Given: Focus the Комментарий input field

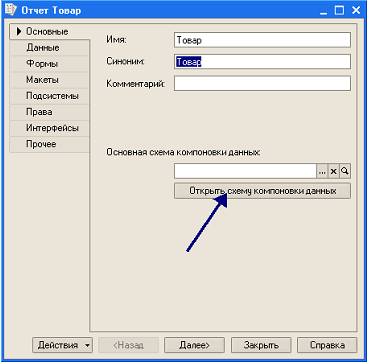Looking at the screenshot, I should click(262, 83).
